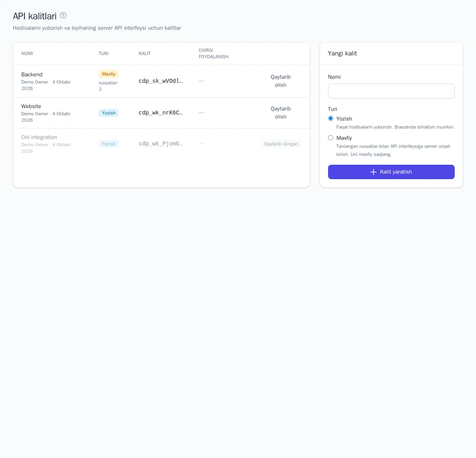Image resolution: width=476 pixels, height=458 pixels.
Task: Click the Yangi kalit panel heading
Action: coord(342,53)
